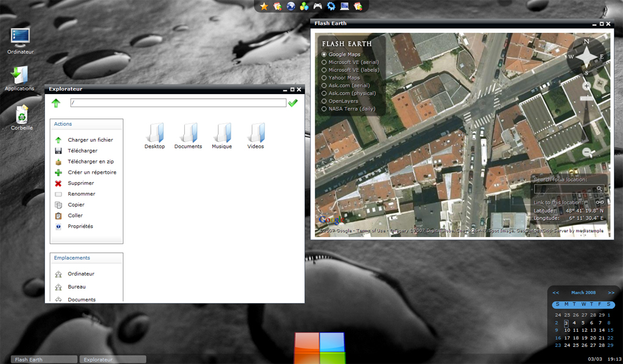The image size is (623, 364).
Task: Select the Google Maps radio option
Action: pyautogui.click(x=341, y=54)
